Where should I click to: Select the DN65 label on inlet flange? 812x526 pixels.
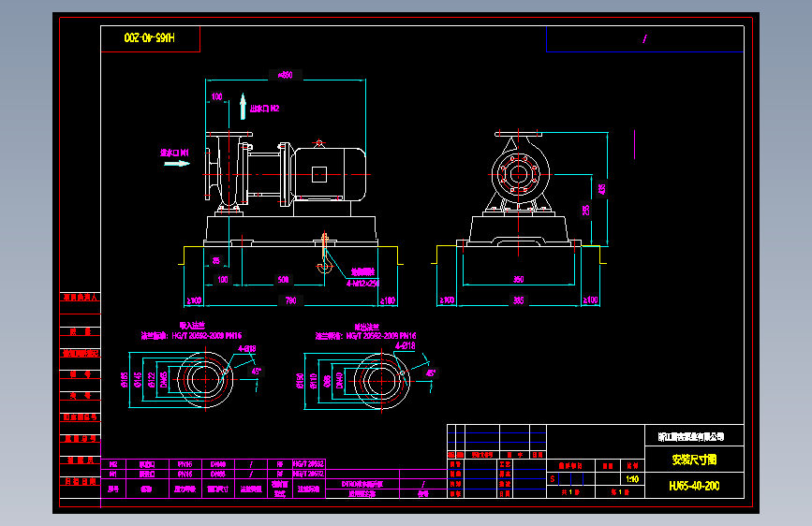(x=164, y=379)
